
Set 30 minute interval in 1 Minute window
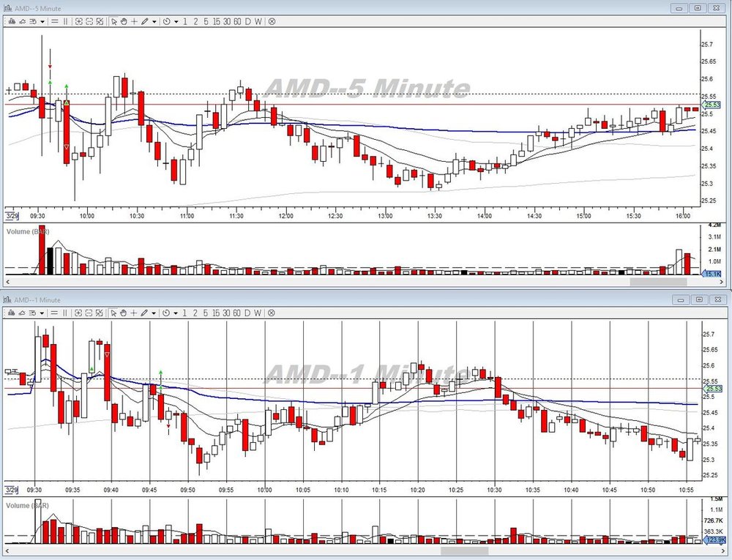coord(226,313)
